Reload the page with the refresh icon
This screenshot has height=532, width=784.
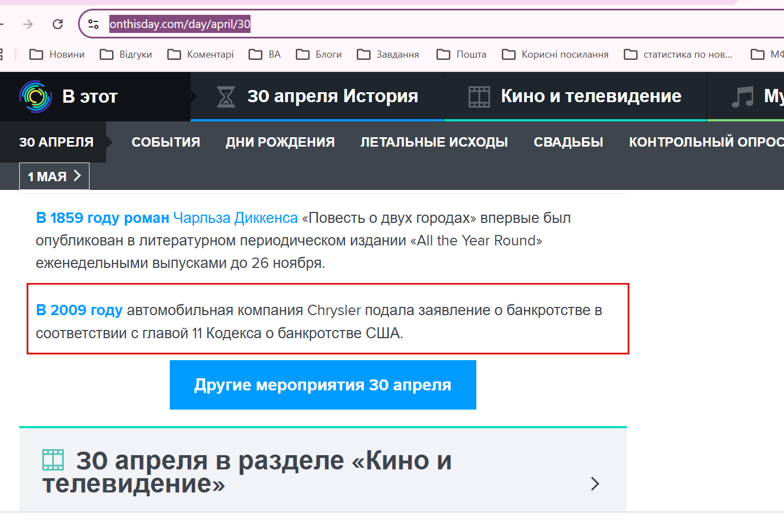tap(58, 24)
